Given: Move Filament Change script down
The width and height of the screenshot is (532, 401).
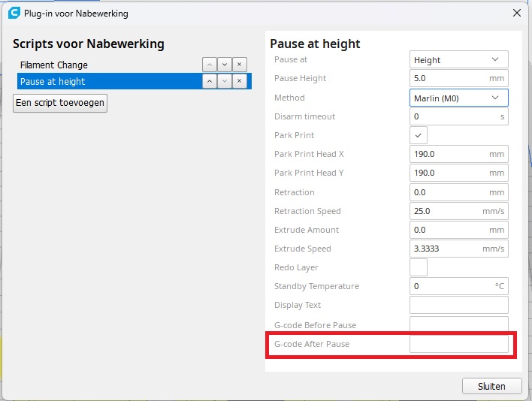Looking at the screenshot, I should click(224, 65).
